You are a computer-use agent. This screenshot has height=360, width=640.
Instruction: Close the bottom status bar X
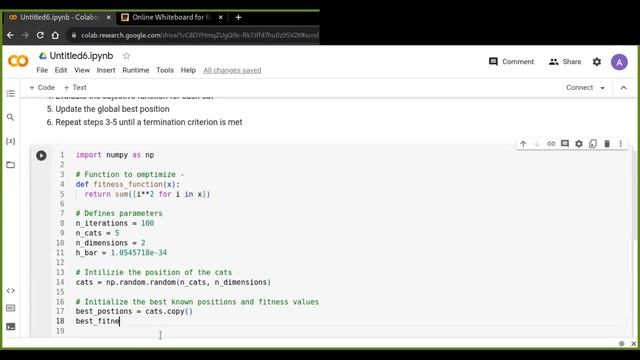[633, 344]
